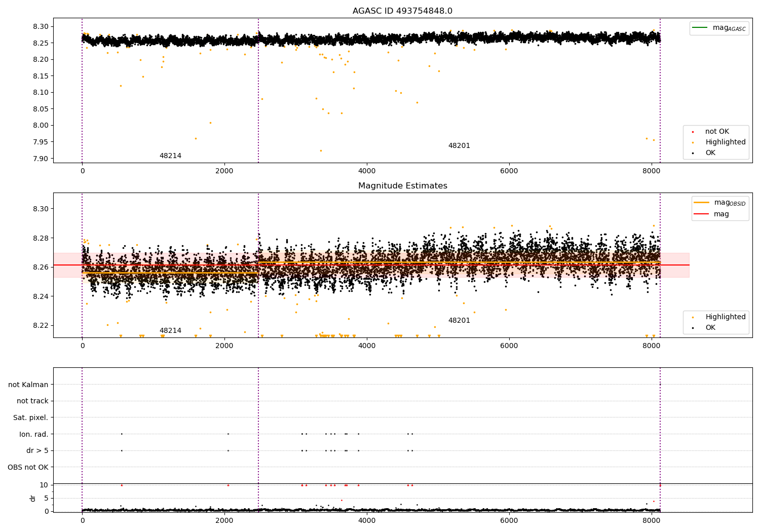Click the plot title 'AGASC ID 493754848.0'
The height and width of the screenshot is (532, 760).
[x=402, y=11]
